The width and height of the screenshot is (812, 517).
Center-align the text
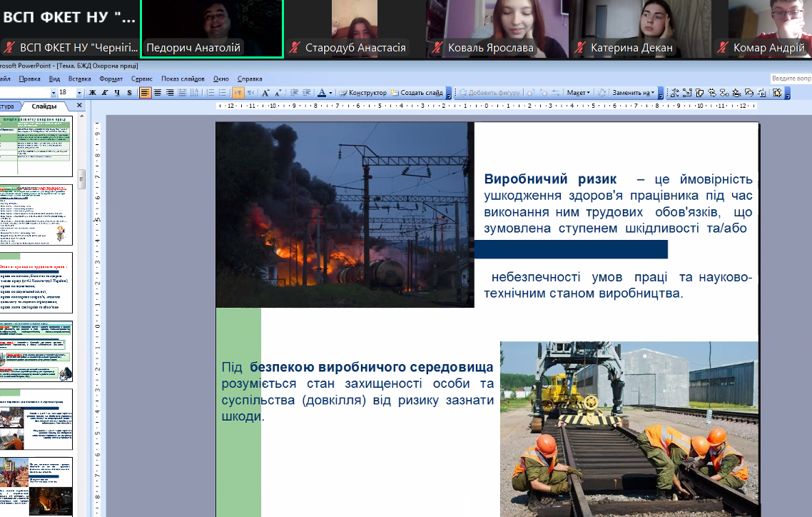coord(158,93)
